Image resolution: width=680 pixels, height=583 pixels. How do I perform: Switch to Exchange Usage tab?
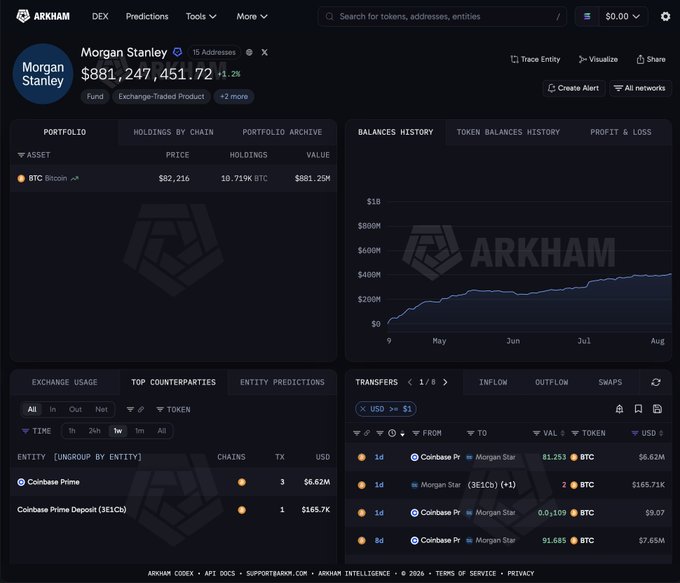tap(64, 382)
